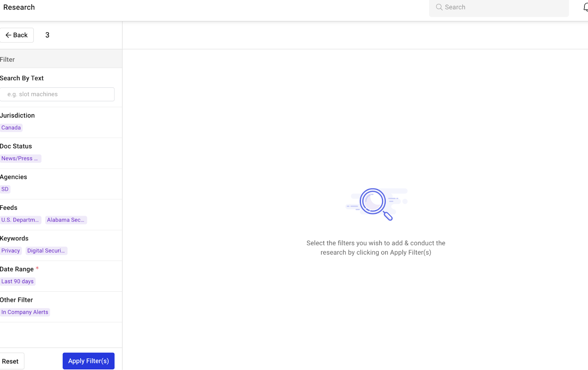588x370 pixels.
Task: Select the Canada jurisdiction tag
Action: pos(11,128)
